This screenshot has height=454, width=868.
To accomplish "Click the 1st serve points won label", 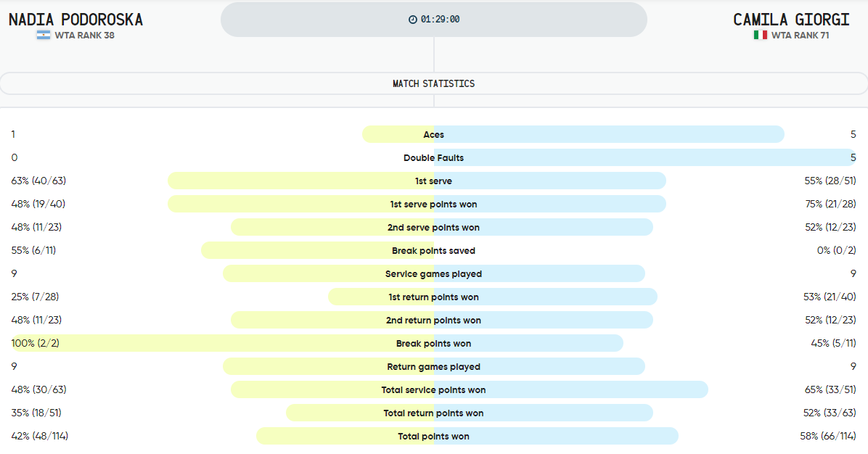I will tap(433, 204).
